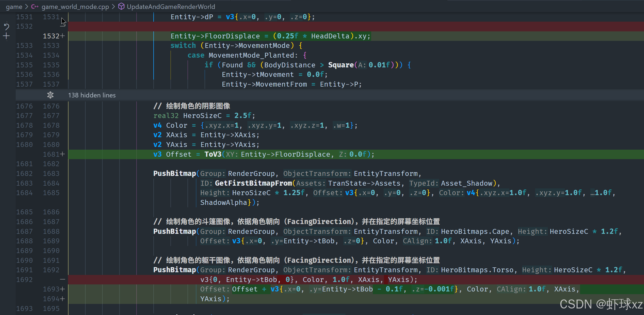Click the plus marker beside line 1681

[63, 154]
